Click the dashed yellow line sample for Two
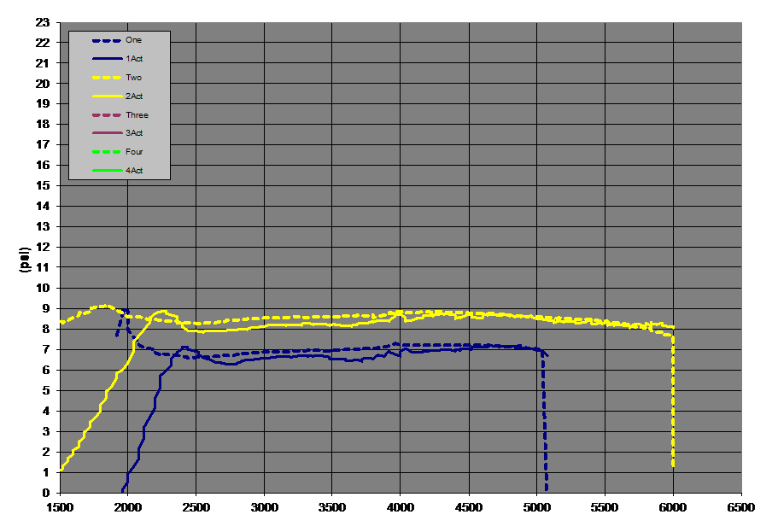Image resolution: width=778 pixels, height=532 pixels. pos(106,78)
